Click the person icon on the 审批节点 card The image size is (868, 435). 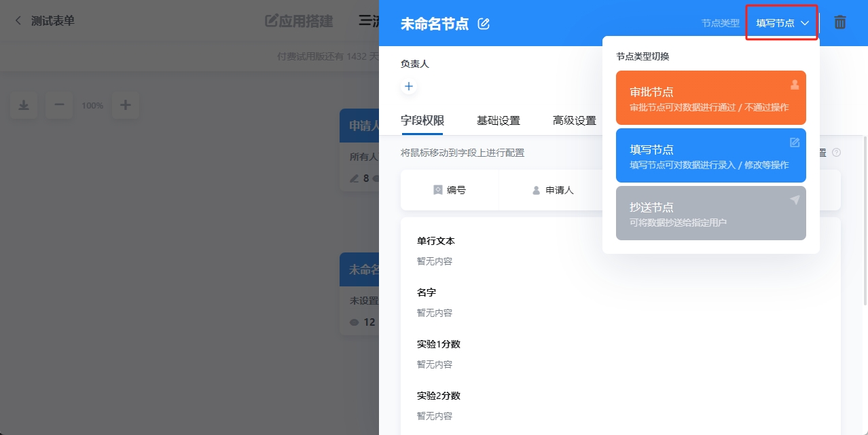click(x=795, y=85)
